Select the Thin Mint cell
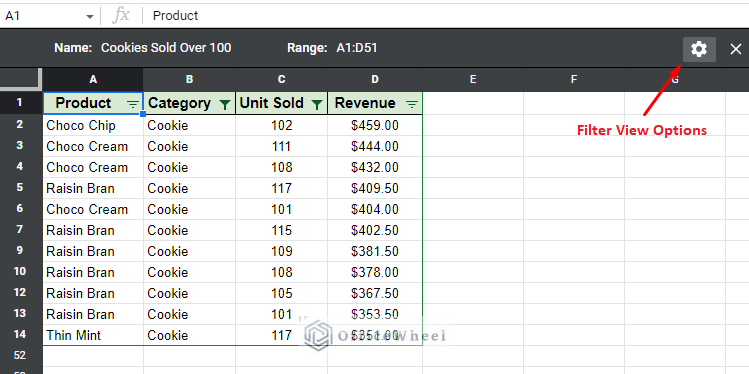749x374 pixels. pos(93,335)
